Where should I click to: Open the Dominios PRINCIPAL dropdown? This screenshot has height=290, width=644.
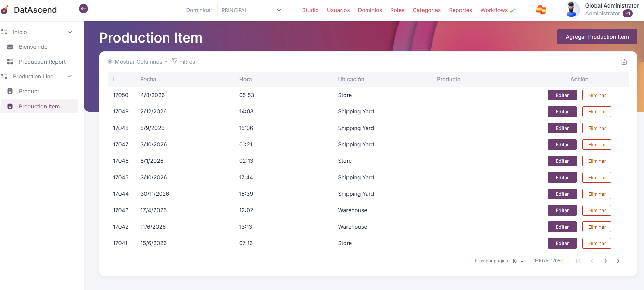251,10
